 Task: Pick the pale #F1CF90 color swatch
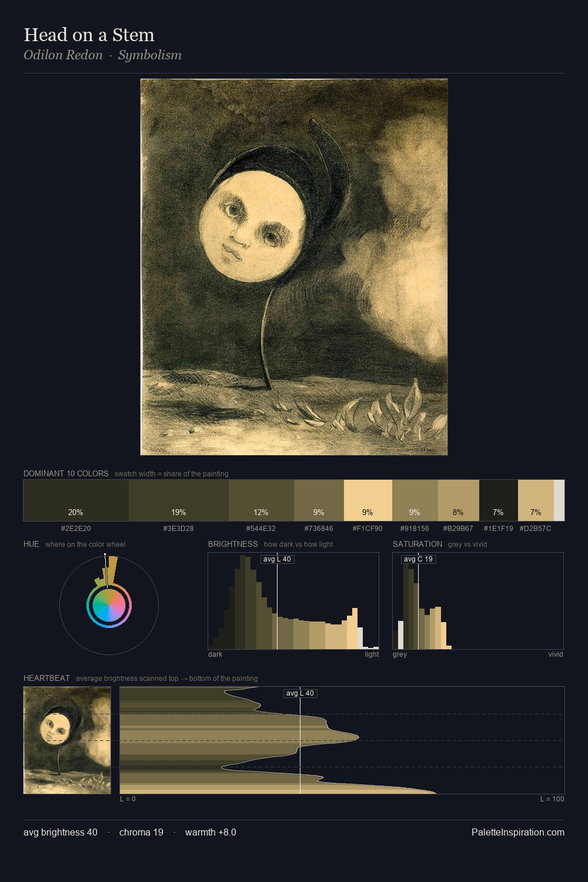(368, 500)
